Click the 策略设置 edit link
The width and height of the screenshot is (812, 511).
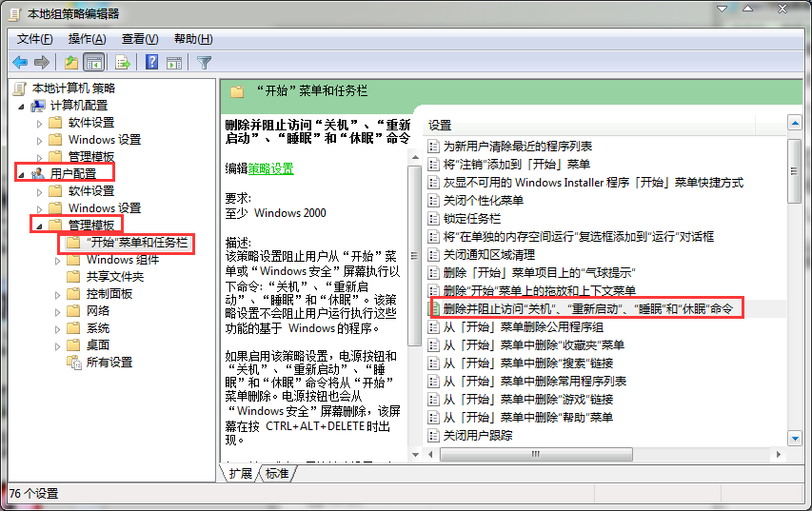[x=271, y=168]
